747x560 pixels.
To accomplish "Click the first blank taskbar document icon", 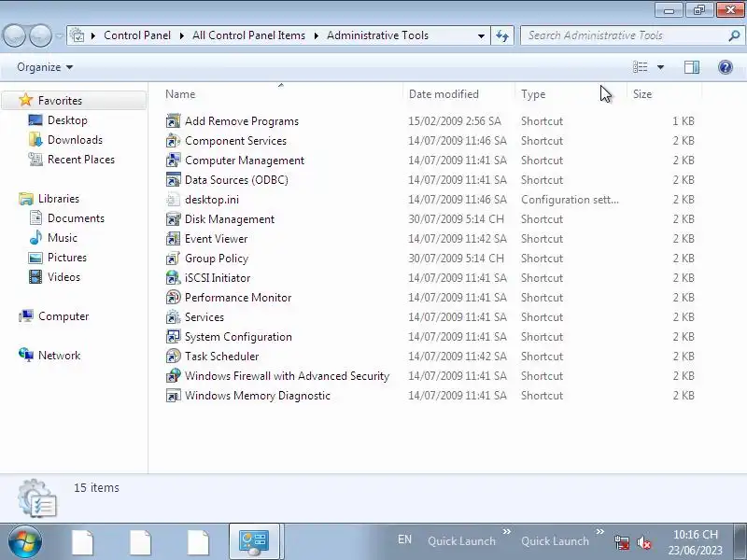I will [82, 542].
